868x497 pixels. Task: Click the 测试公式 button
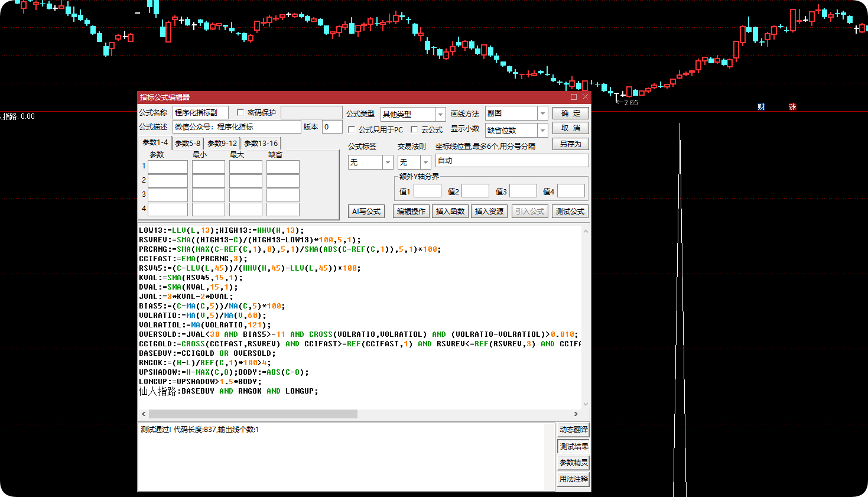(x=570, y=211)
